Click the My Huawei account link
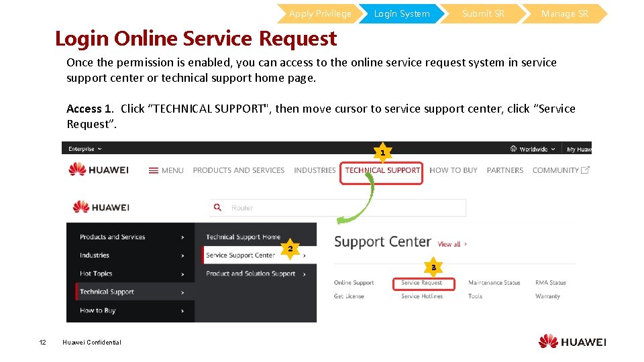Viewport: 644px width, 362px height. [579, 149]
